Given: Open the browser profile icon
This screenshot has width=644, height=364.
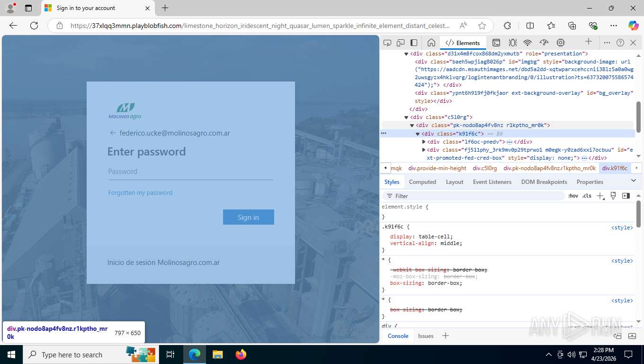Looking at the screenshot, I should click(10, 8).
